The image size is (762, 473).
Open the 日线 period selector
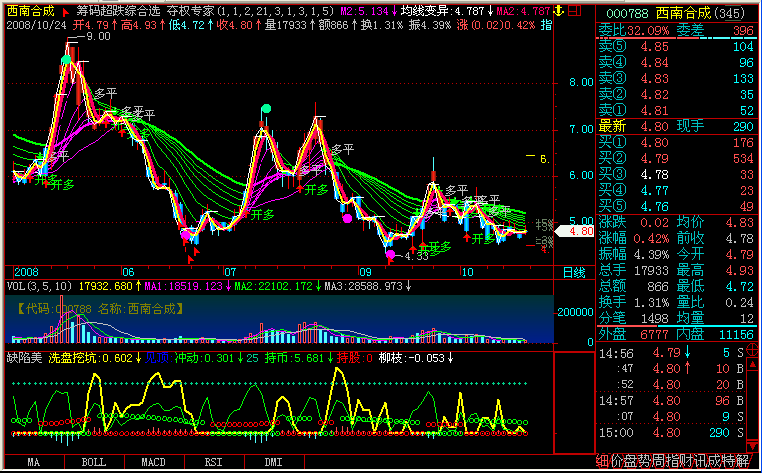tap(574, 273)
